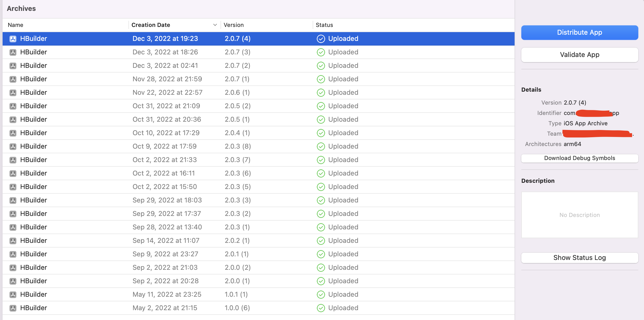Select archive icon for version 2.0.7 (1)
Image resolution: width=644 pixels, height=320 pixels.
point(13,79)
